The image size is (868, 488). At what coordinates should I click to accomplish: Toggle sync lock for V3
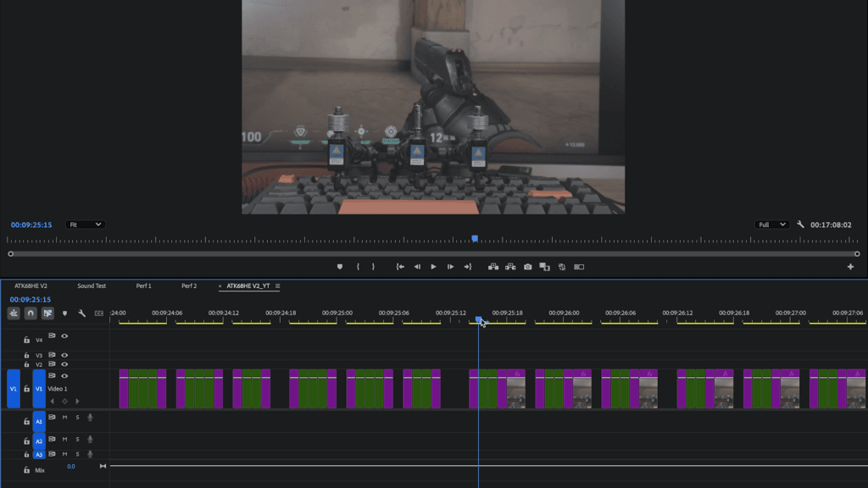point(52,355)
